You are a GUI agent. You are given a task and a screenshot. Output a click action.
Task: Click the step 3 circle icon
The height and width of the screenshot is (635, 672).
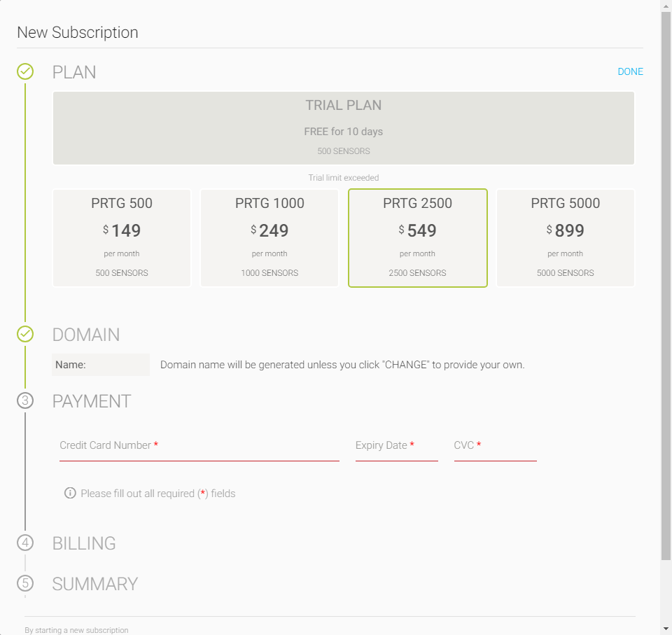[25, 400]
